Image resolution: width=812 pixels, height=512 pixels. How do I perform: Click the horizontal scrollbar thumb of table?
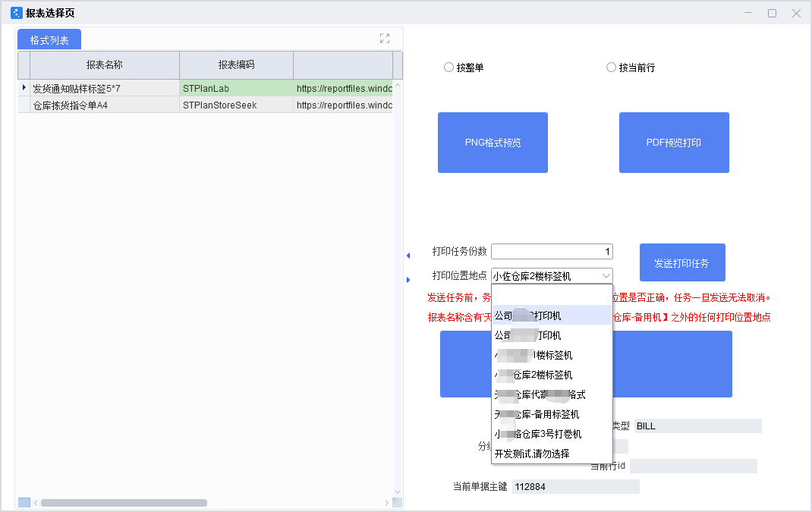pyautogui.click(x=124, y=503)
